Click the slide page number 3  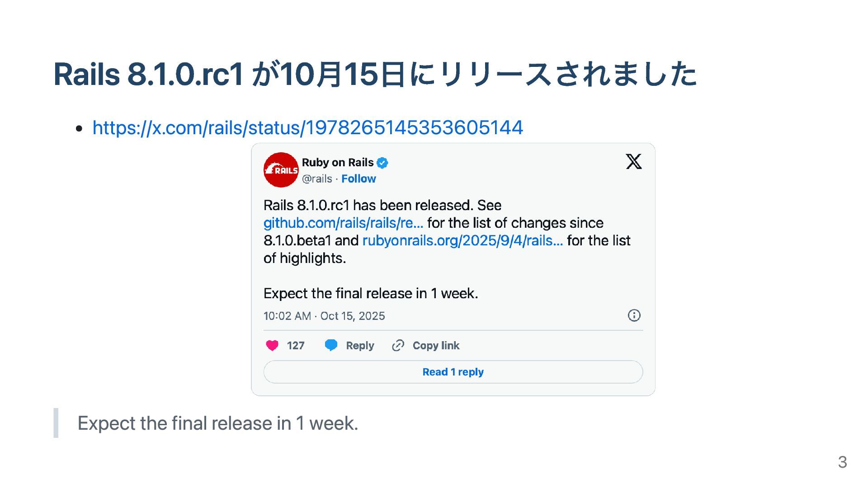842,462
